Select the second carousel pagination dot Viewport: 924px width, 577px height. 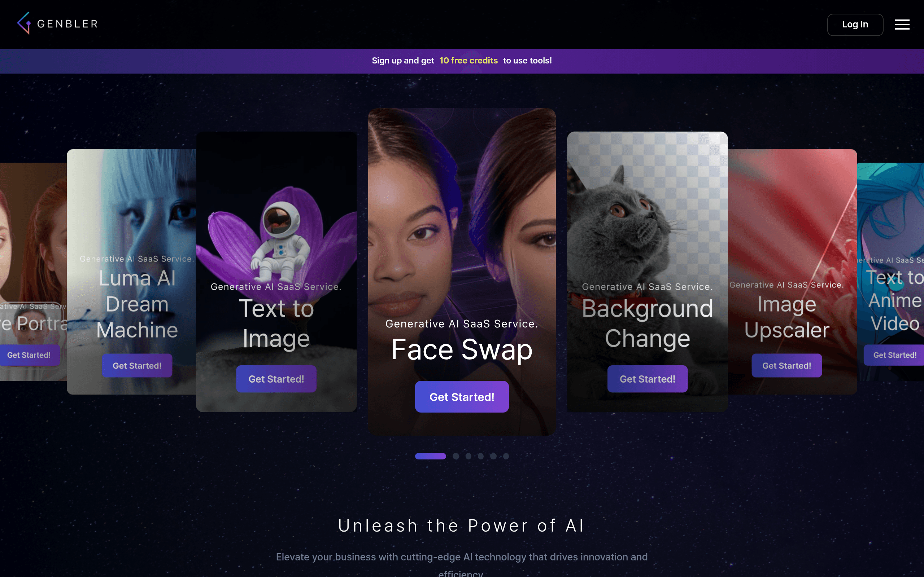pyautogui.click(x=456, y=456)
